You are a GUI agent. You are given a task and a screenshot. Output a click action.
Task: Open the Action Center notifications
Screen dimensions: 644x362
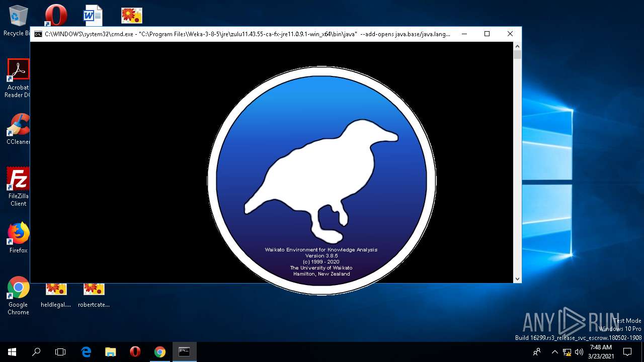(x=627, y=352)
